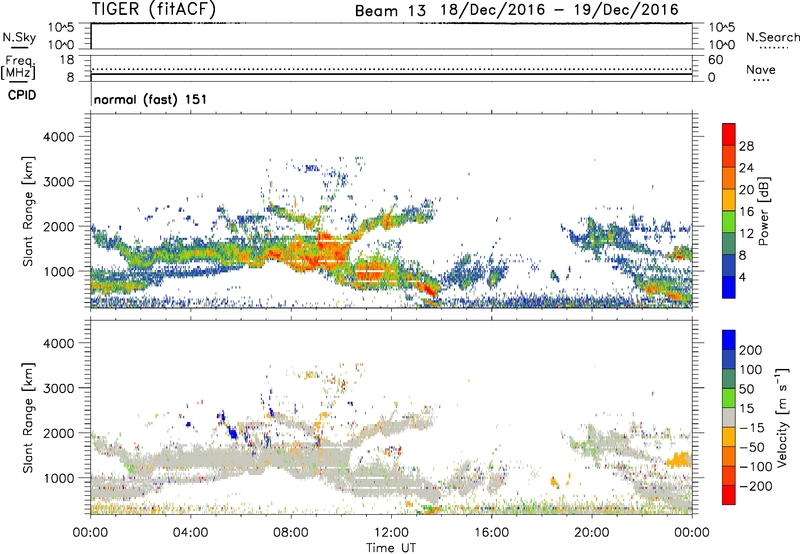800x554 pixels.
Task: Click the "24" power color bar label
Action: [x=746, y=168]
